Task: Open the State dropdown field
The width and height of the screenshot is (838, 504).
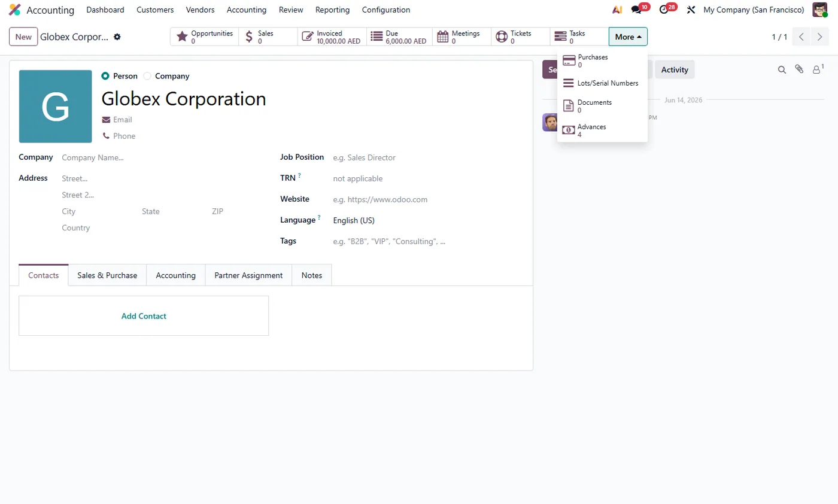Action: tap(173, 211)
